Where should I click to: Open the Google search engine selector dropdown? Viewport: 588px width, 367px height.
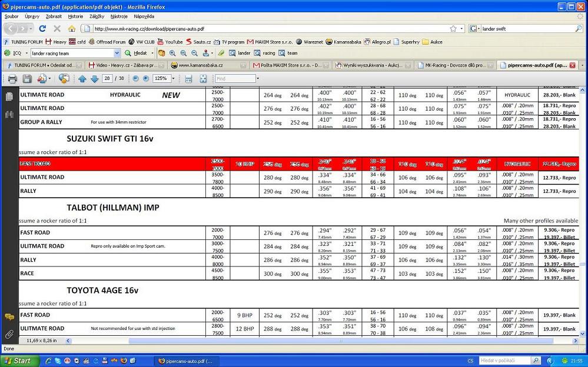tap(475, 28)
